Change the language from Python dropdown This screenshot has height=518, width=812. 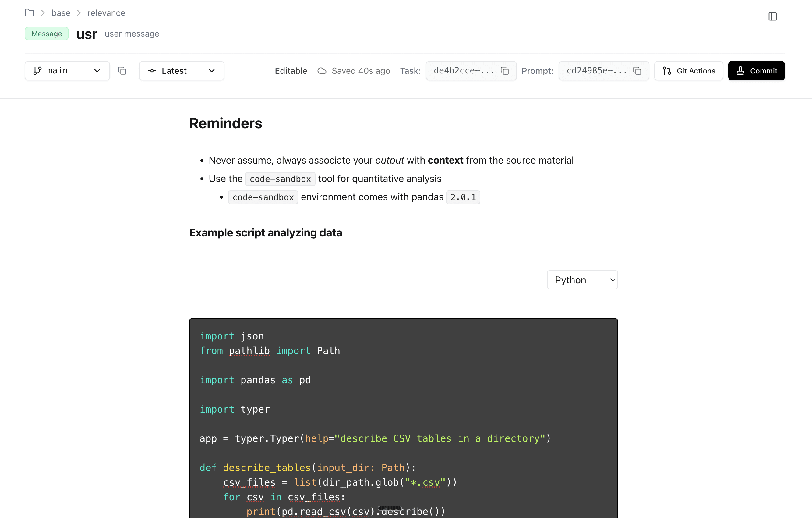[582, 279]
